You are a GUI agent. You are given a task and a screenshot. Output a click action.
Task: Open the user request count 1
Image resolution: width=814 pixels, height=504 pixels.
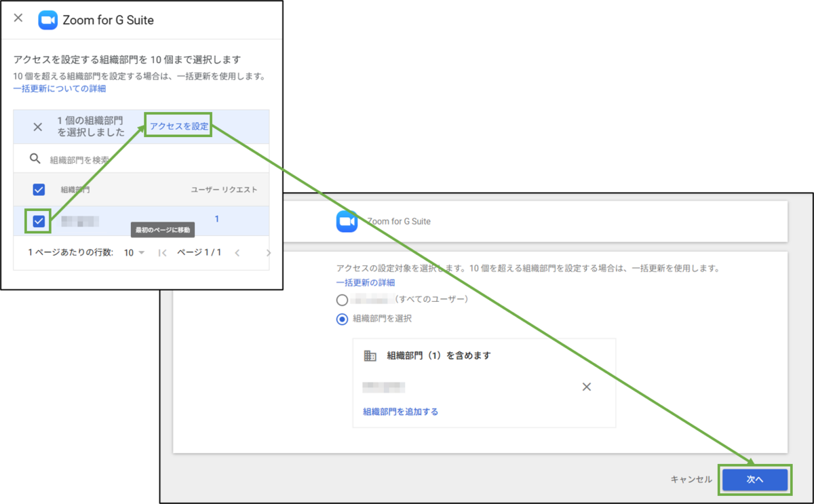click(x=217, y=219)
